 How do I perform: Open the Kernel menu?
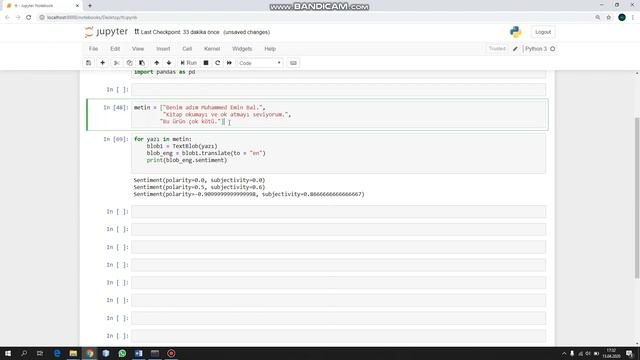click(212, 49)
